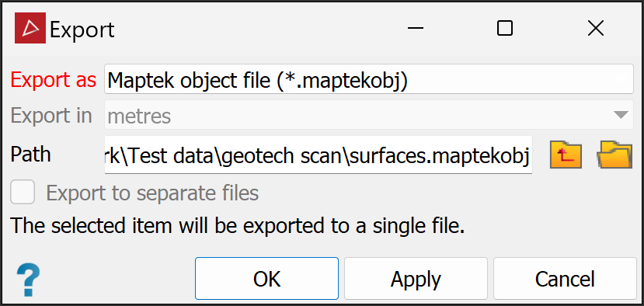Viewport: 644px width, 306px height.
Task: Minimize the Export dialog
Action: [416, 28]
